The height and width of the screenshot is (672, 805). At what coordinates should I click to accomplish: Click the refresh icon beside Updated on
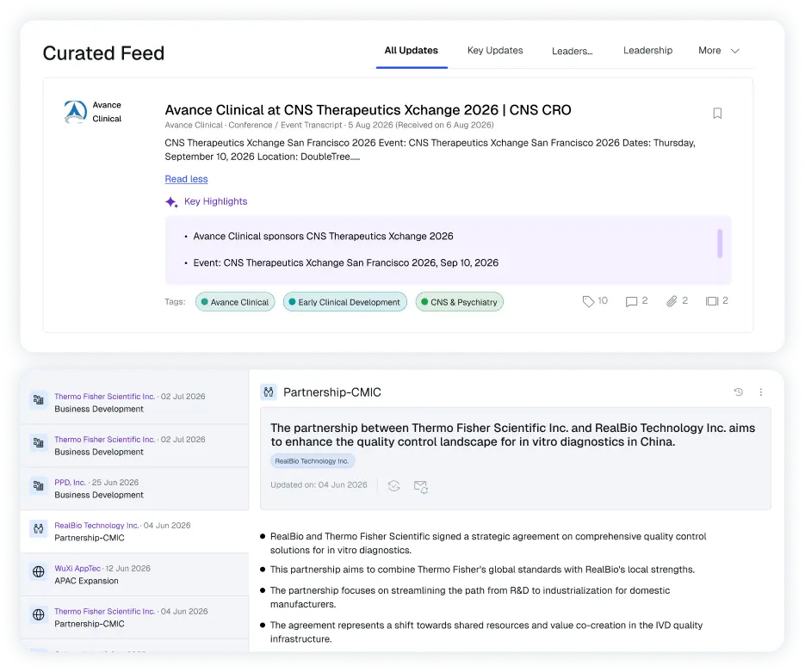tap(393, 486)
